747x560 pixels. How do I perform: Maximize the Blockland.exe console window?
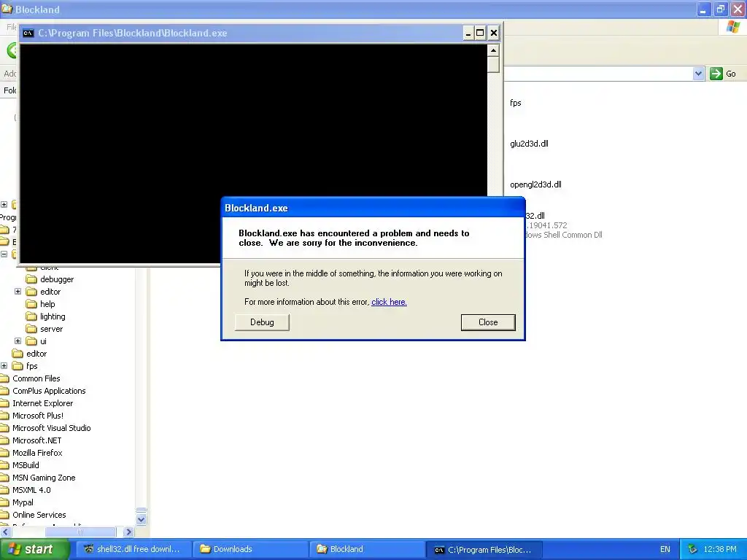pyautogui.click(x=480, y=33)
